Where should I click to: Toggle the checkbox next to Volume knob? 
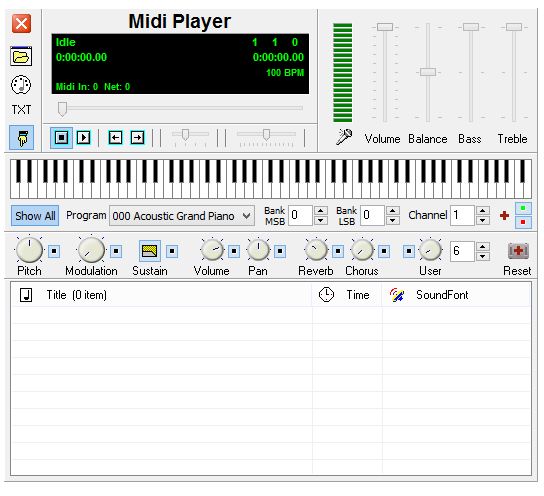[x=234, y=251]
